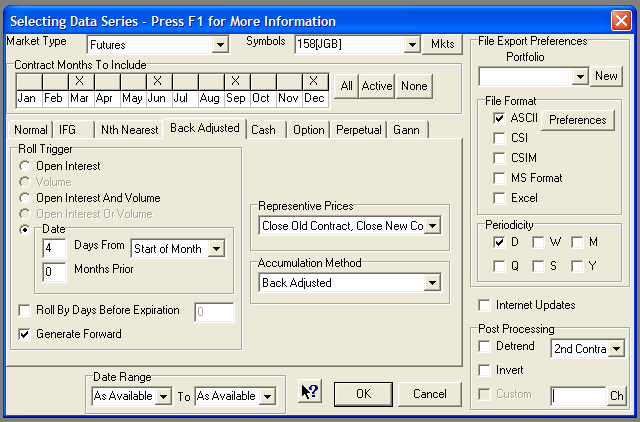The width and height of the screenshot is (640, 422).
Task: Confirm with the OK button
Action: pos(363,394)
